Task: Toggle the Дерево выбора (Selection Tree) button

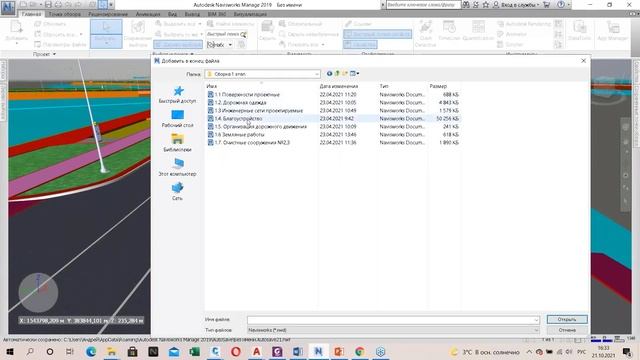Action: pos(178,44)
